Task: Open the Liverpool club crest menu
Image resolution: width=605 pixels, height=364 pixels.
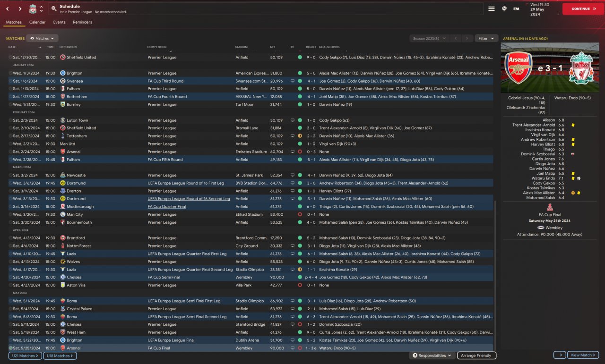Action: 33,9
